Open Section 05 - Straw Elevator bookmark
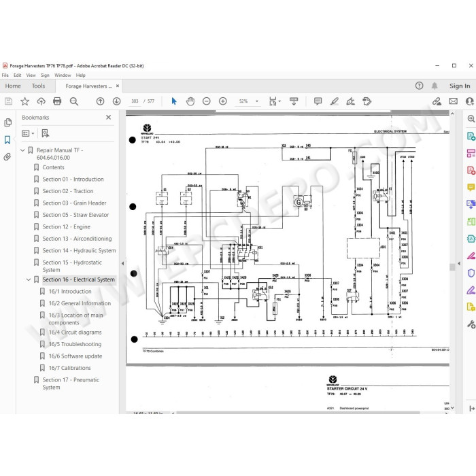Image resolution: width=476 pixels, height=476 pixels. coord(75,215)
